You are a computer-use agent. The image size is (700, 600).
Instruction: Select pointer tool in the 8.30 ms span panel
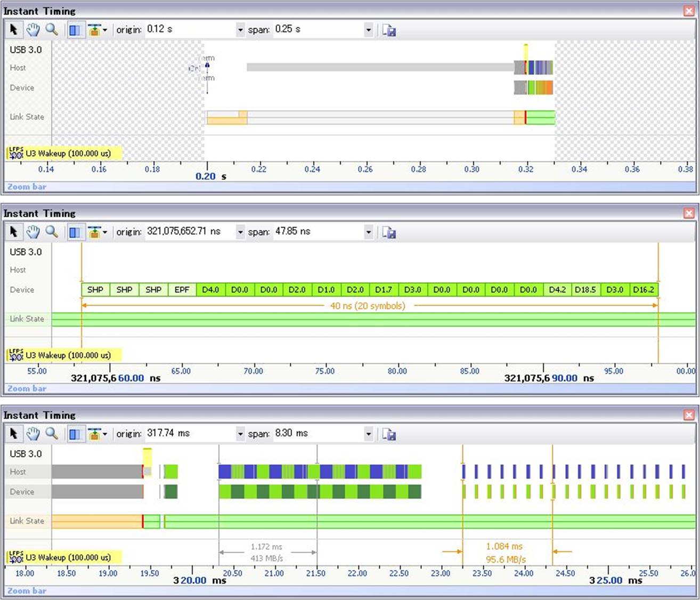coord(14,434)
